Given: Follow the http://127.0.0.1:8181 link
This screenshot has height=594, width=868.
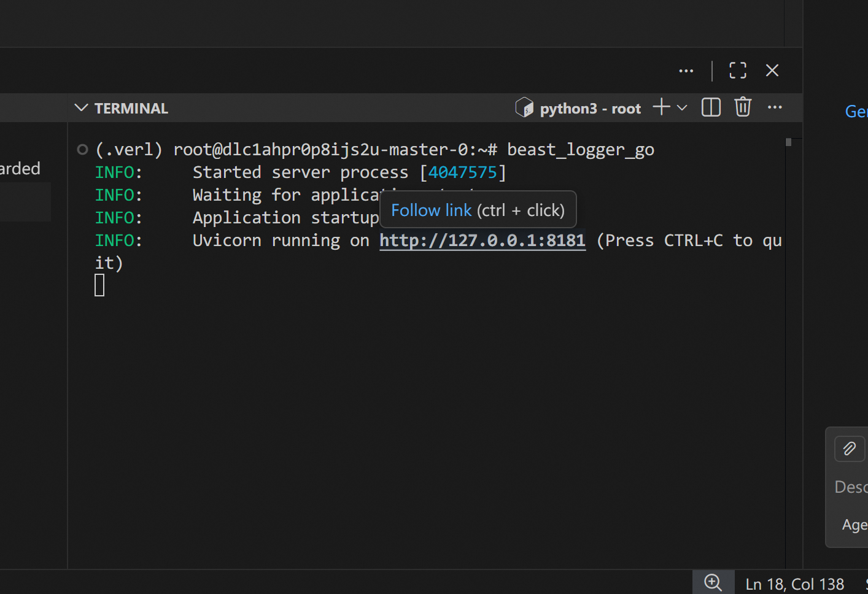Looking at the screenshot, I should tap(482, 241).
